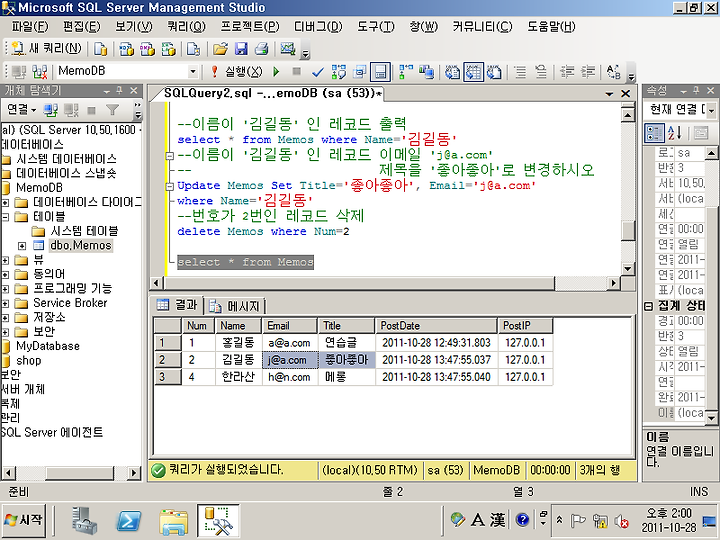
Task: Click the Comment Out Selected Lines icon
Action: pyautogui.click(x=520, y=72)
